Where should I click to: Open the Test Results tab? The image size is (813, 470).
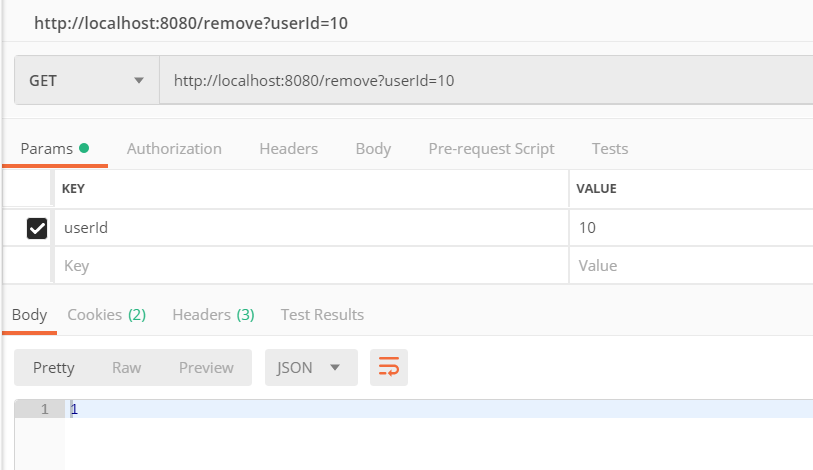tap(322, 315)
